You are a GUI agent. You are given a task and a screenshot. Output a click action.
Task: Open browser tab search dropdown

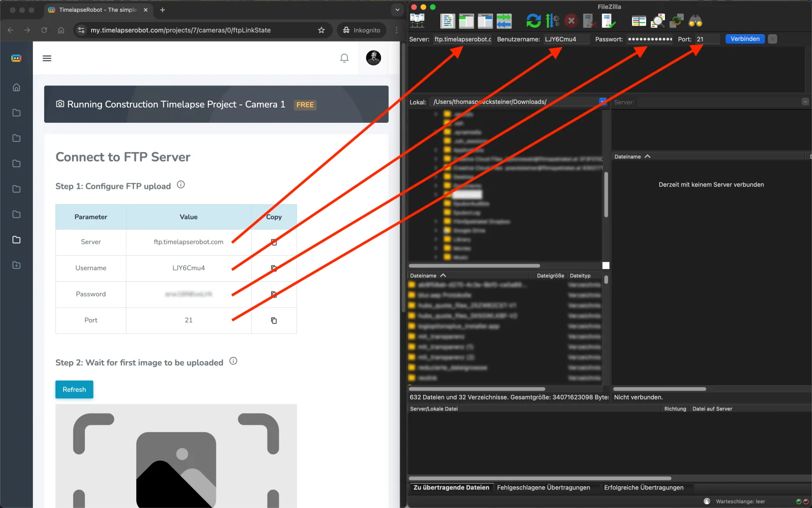point(397,10)
